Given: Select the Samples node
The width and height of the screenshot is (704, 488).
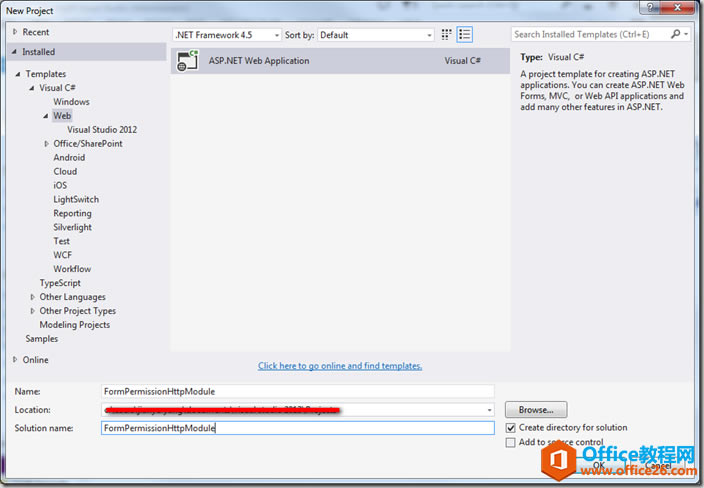Looking at the screenshot, I should 42,339.
